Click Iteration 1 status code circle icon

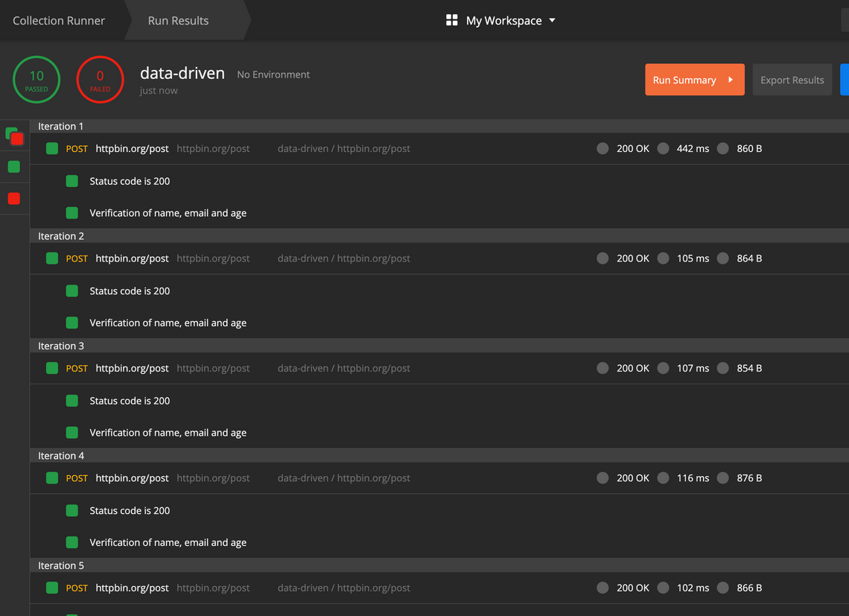(602, 149)
